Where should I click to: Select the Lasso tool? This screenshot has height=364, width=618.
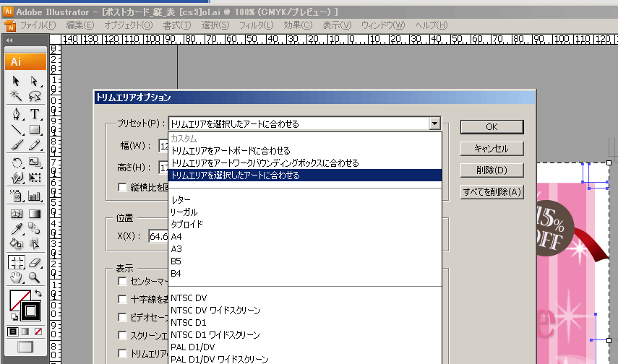[35, 96]
